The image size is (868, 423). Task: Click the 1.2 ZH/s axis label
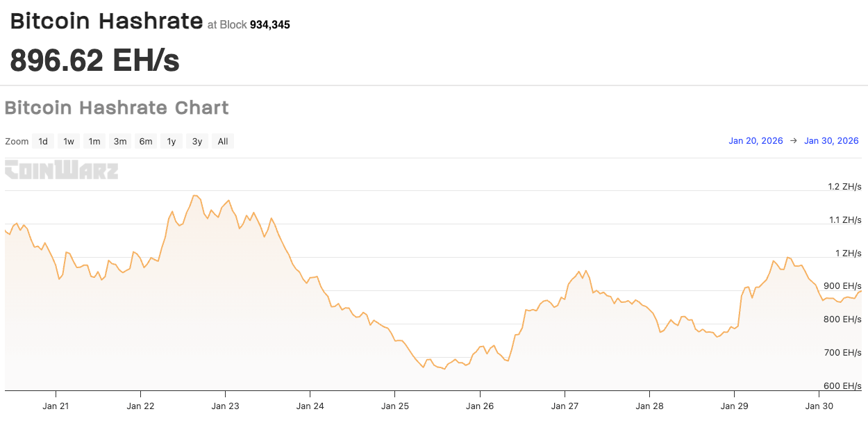pyautogui.click(x=845, y=186)
